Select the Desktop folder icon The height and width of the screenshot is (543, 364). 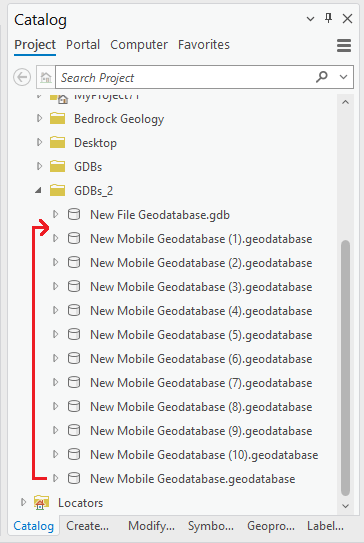tap(57, 142)
